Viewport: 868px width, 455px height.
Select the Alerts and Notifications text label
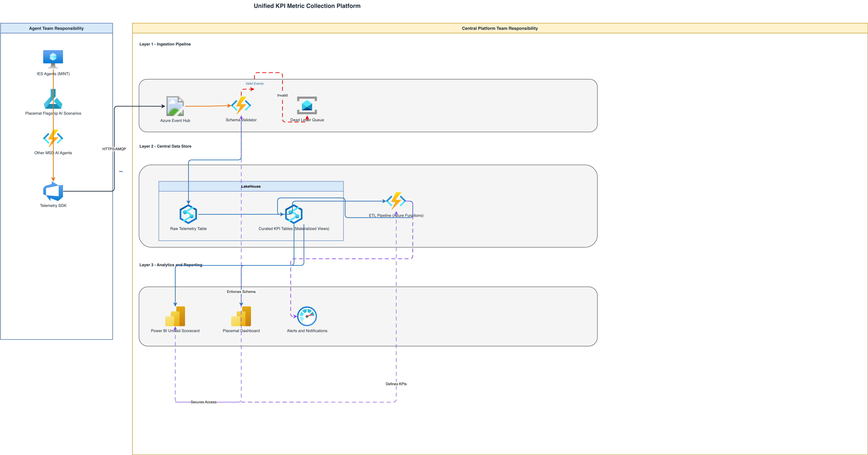click(307, 331)
